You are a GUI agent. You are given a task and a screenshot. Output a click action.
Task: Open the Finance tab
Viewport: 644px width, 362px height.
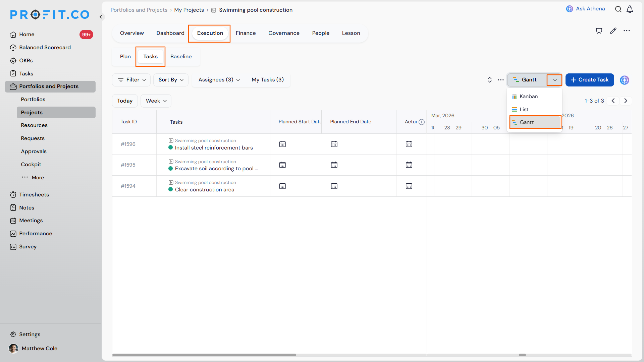tap(246, 33)
